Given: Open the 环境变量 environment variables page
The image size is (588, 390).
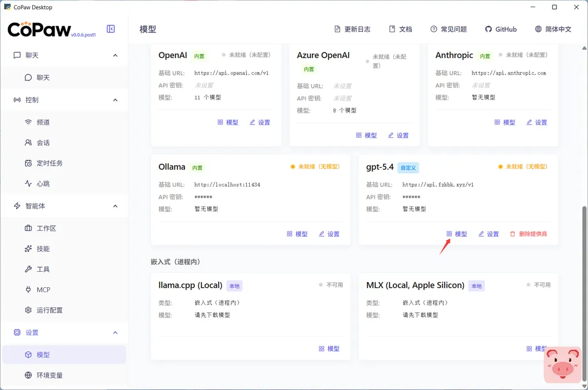Looking at the screenshot, I should pyautogui.click(x=64, y=376).
